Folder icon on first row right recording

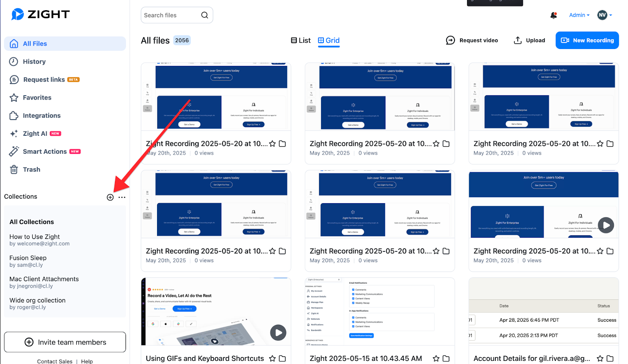click(610, 144)
